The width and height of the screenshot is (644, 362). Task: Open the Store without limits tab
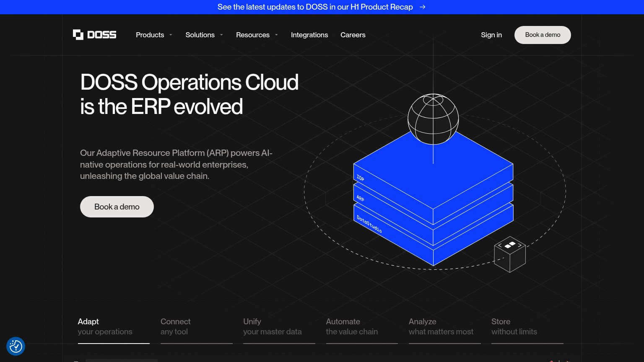coord(527,330)
